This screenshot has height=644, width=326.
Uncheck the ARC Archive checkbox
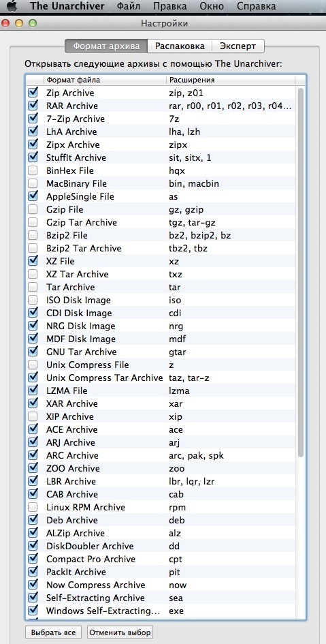33,455
